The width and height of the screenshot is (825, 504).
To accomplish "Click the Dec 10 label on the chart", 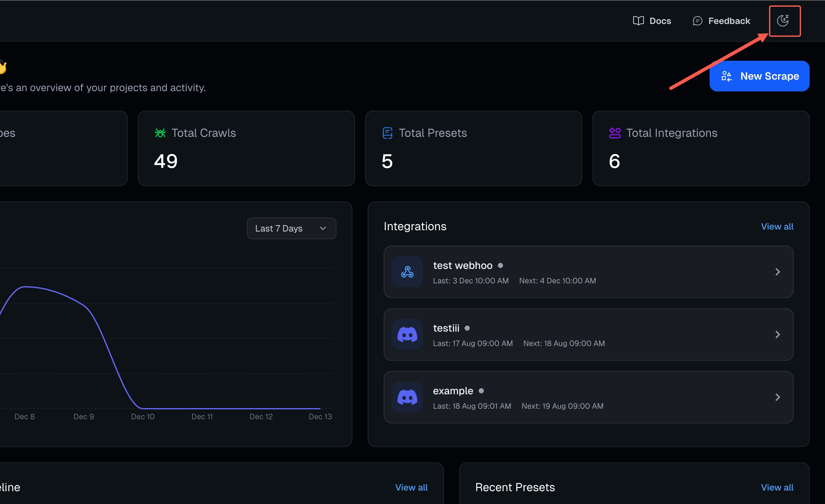I will click(143, 416).
